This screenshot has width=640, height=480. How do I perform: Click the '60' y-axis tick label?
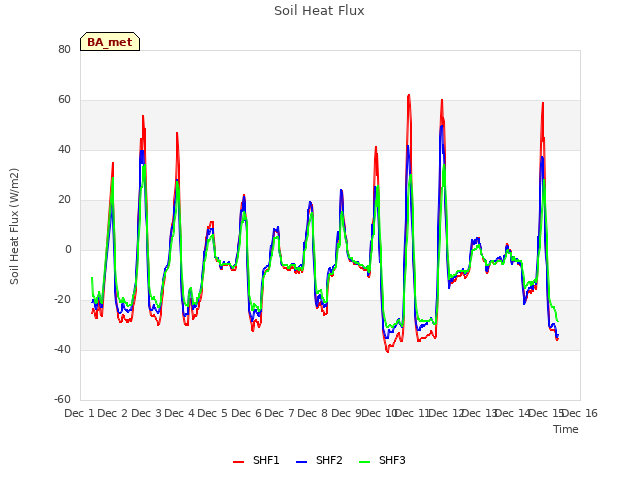[64, 100]
